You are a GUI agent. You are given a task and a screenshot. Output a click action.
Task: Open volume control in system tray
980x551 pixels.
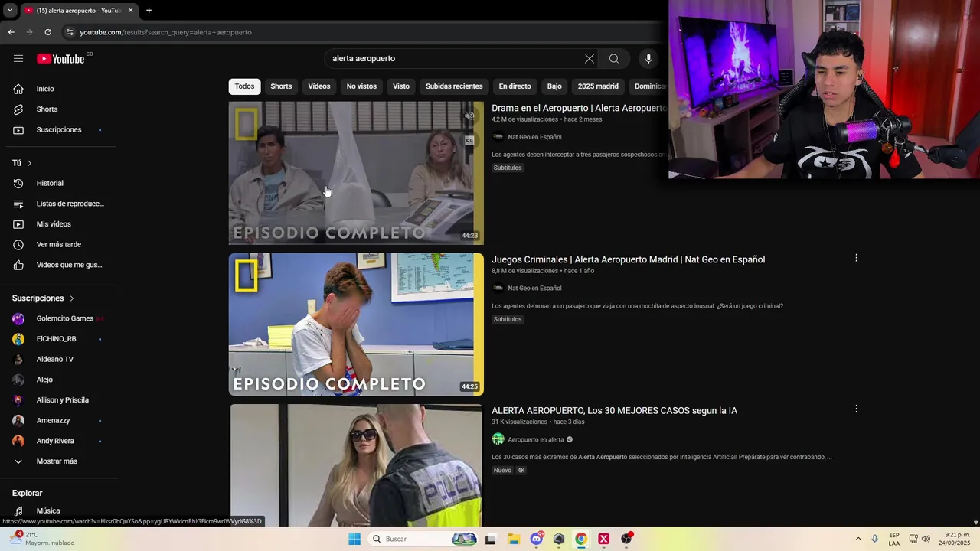coord(926,539)
